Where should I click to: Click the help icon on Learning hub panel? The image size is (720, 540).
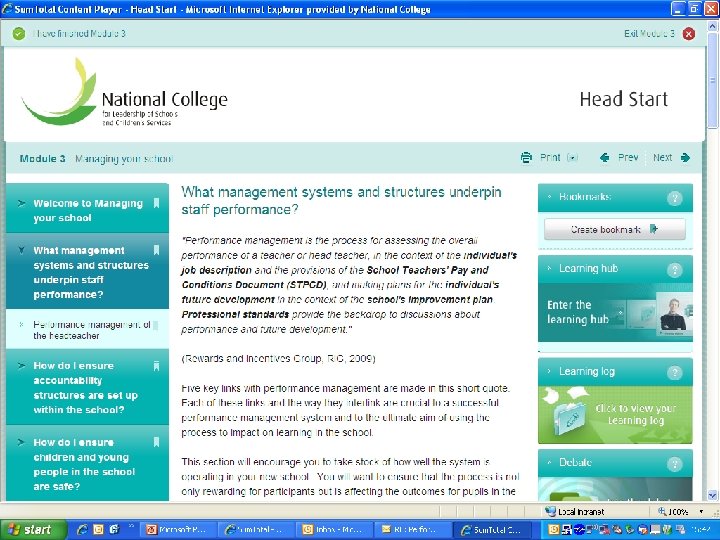coord(674,270)
